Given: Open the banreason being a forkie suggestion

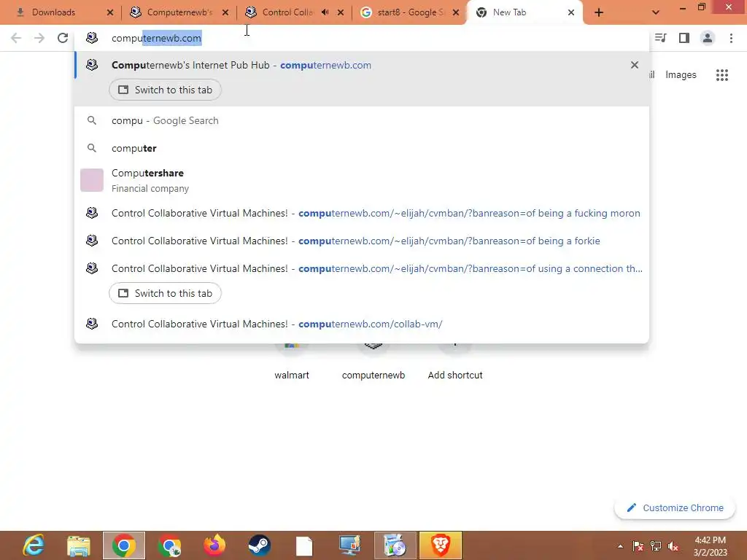Looking at the screenshot, I should click(x=362, y=241).
